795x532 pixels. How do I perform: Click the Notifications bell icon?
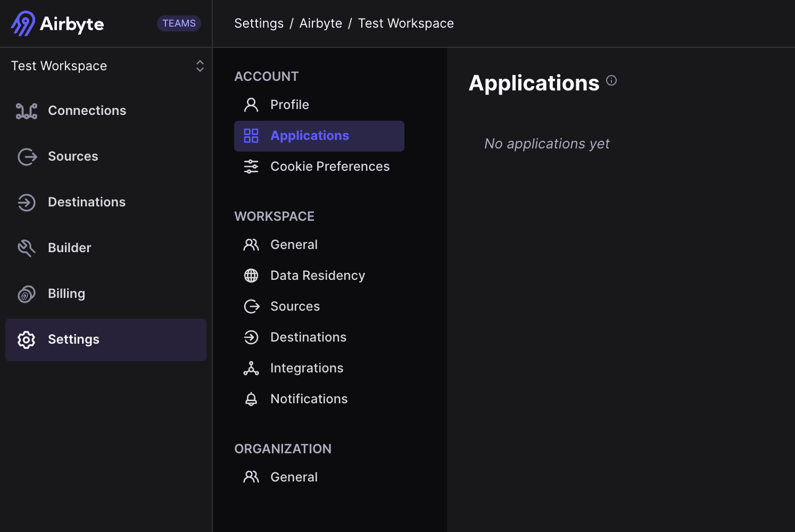(251, 398)
